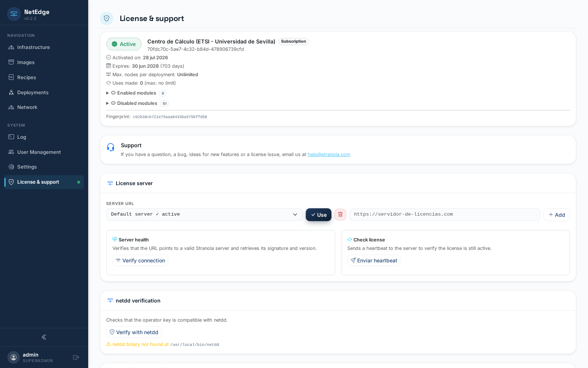Click the Enabled modules count badge 0
The width and height of the screenshot is (588, 368).
click(x=163, y=93)
